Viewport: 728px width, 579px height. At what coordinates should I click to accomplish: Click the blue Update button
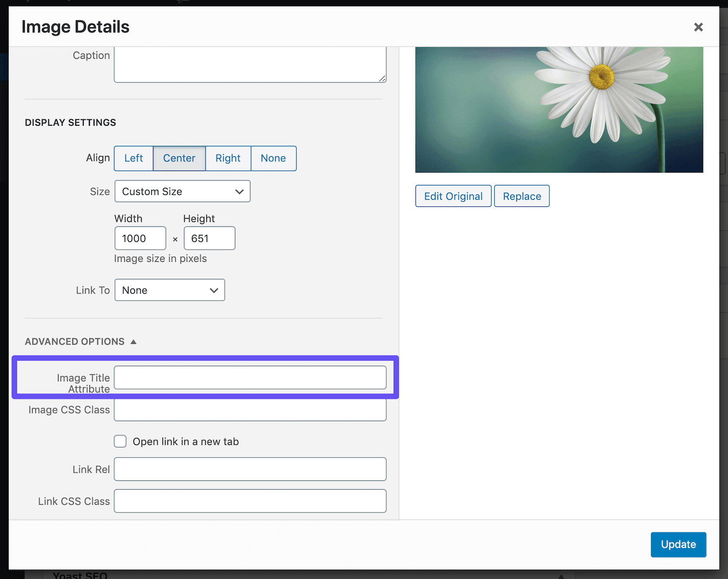point(678,545)
